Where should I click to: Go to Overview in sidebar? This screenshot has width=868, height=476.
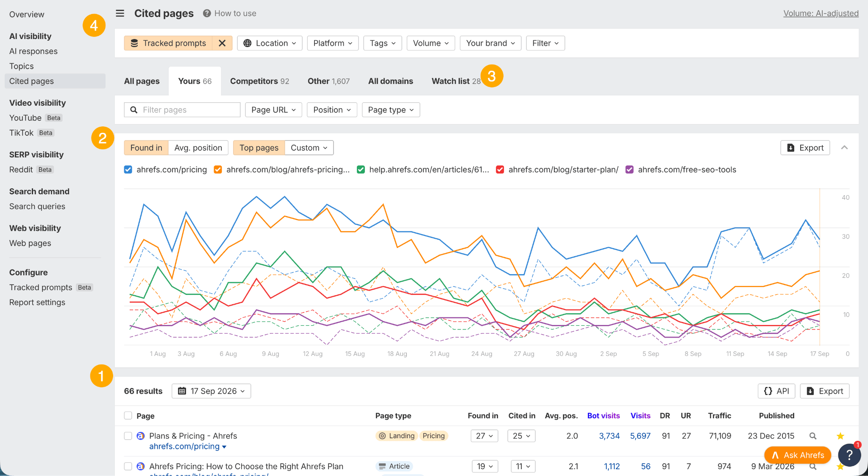click(x=27, y=14)
